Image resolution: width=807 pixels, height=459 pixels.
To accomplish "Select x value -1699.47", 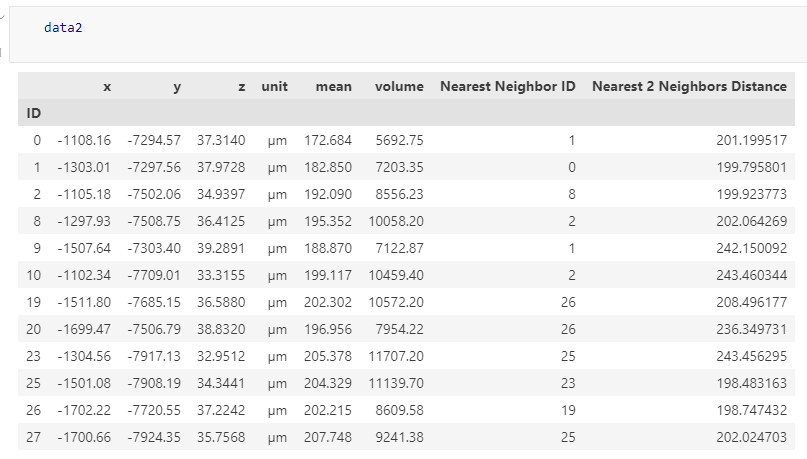I will click(x=84, y=329).
